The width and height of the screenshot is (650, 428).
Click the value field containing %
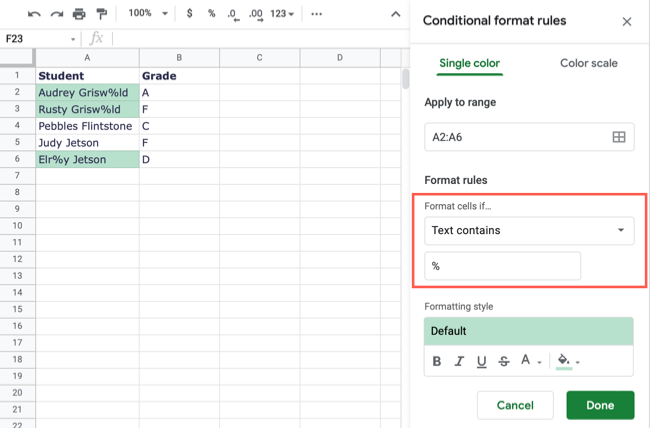(x=502, y=266)
